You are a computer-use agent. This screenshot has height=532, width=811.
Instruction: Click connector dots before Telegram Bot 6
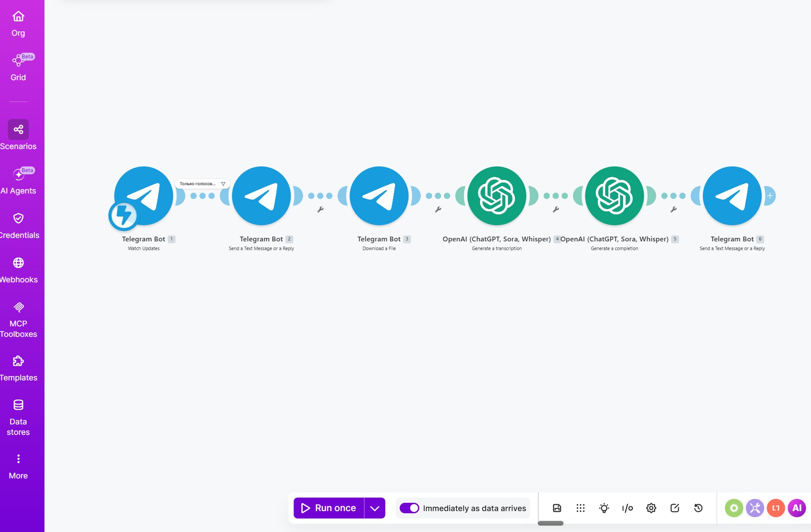(x=674, y=196)
